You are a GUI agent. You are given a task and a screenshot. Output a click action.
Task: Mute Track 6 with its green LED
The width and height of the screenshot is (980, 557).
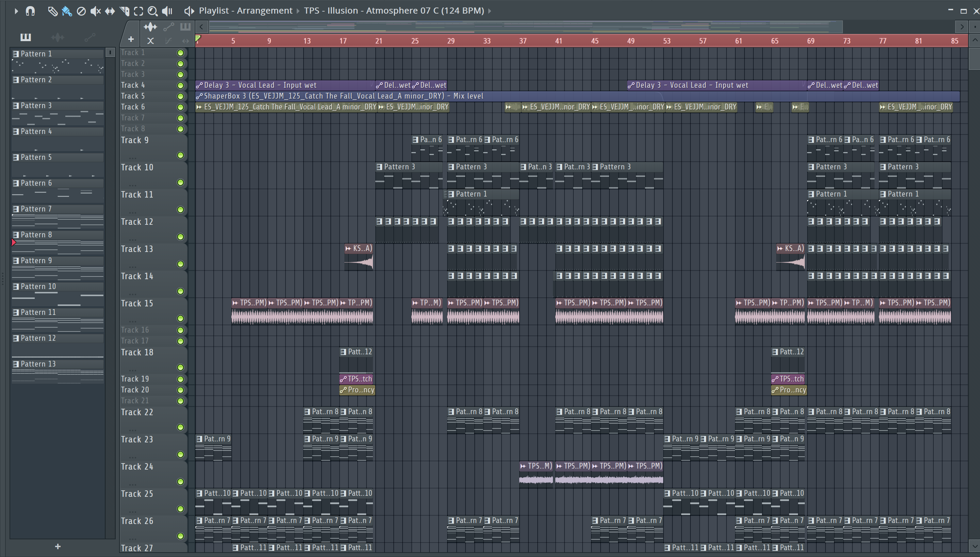(180, 107)
